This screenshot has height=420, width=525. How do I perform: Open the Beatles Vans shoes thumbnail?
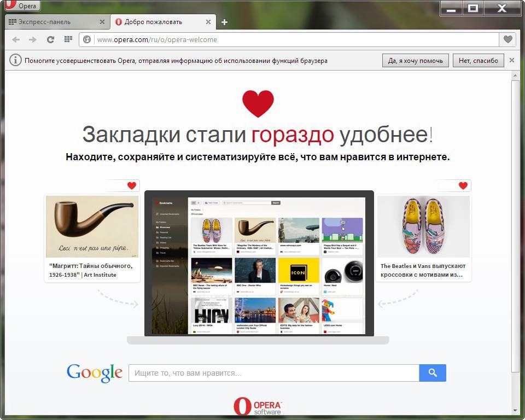[x=423, y=226]
